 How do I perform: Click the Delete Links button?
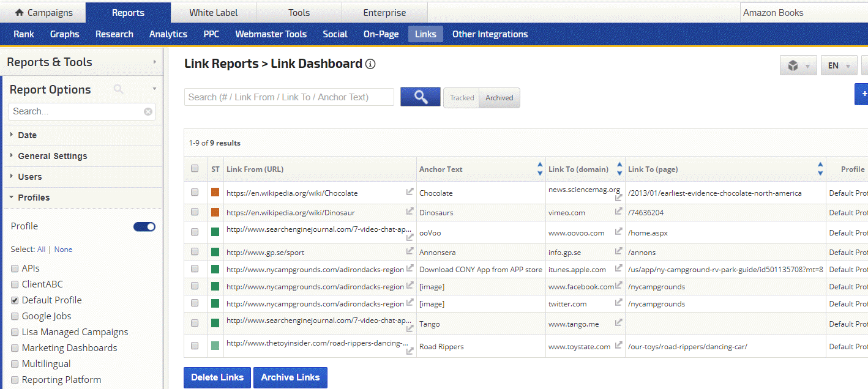(217, 377)
